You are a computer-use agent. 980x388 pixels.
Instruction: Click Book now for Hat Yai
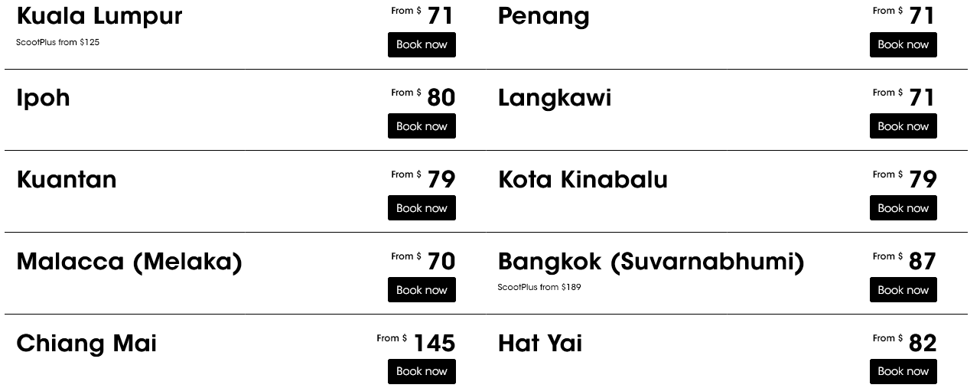(903, 372)
